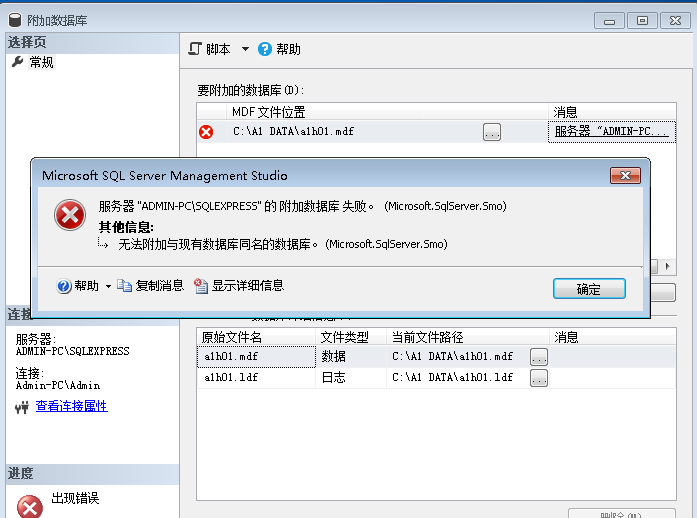Click the 脚本 toolbar button
697x518 pixels.
(209, 49)
